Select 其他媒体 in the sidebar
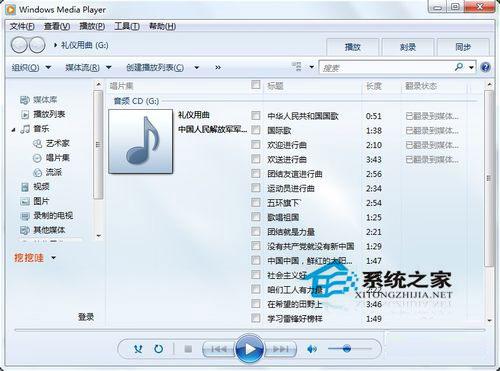The image size is (500, 371). click(x=49, y=230)
